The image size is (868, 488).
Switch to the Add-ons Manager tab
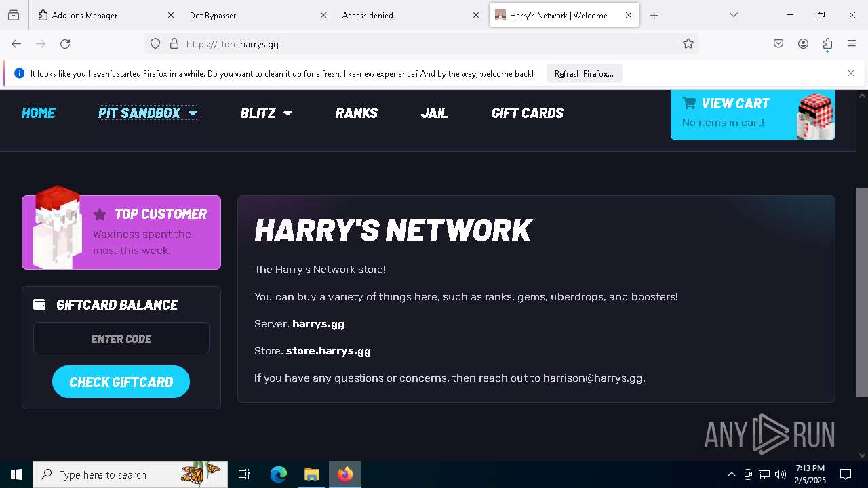click(106, 15)
